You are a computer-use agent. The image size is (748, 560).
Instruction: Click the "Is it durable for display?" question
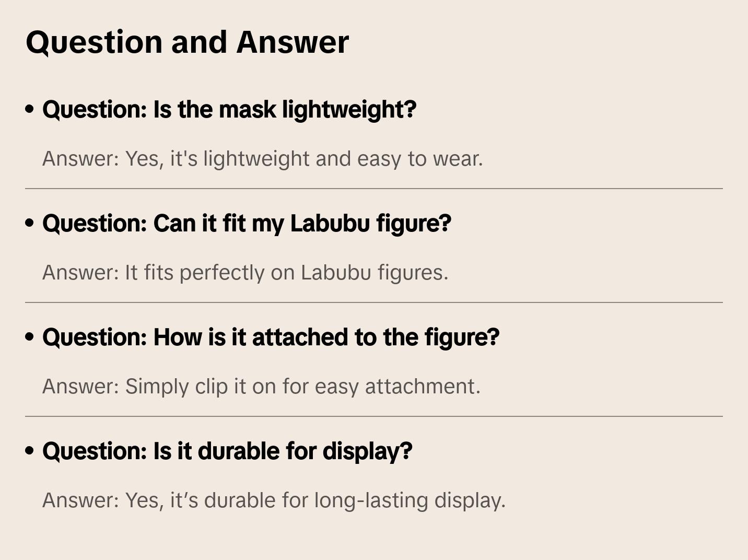point(227,451)
